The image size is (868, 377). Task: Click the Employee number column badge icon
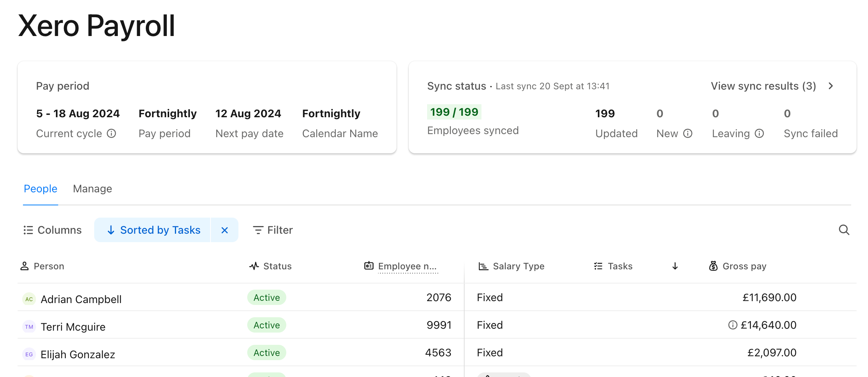tap(369, 266)
